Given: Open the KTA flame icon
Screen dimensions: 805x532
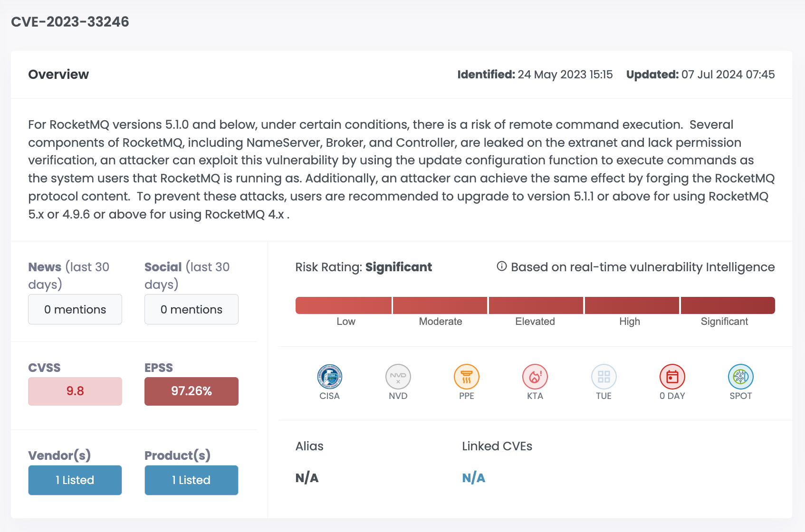Looking at the screenshot, I should click(535, 377).
